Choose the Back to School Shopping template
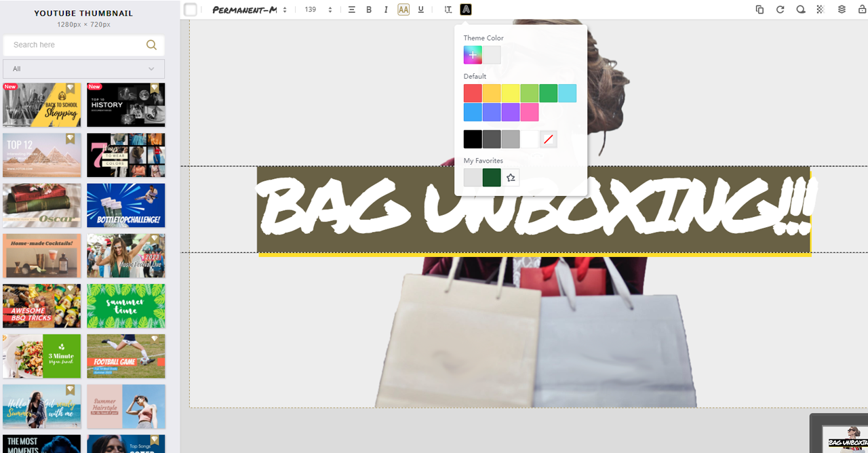Viewport: 868px width, 453px height. coord(42,104)
